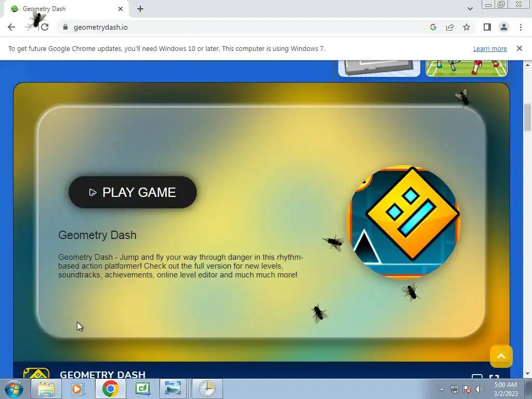Open Chrome three-dot menu
The width and height of the screenshot is (532, 399).
[521, 27]
